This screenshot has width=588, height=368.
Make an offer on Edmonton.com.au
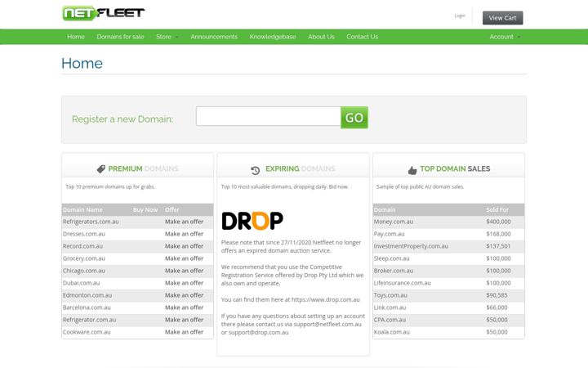(184, 295)
